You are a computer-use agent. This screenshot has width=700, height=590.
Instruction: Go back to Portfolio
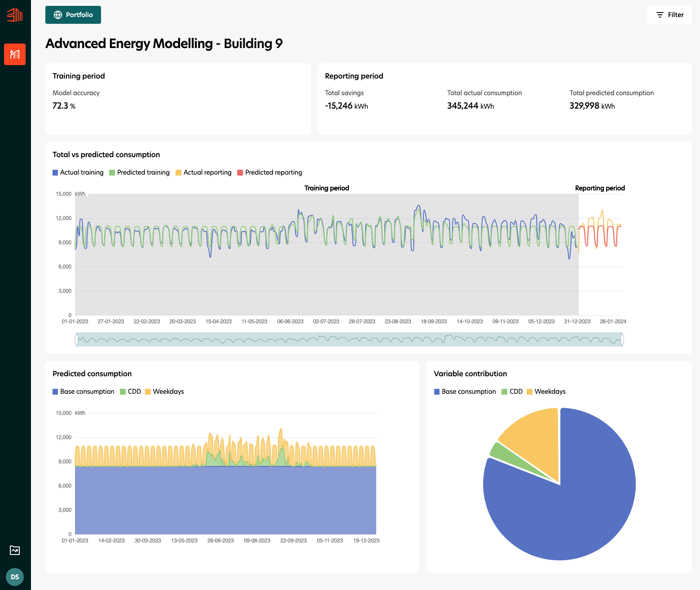pyautogui.click(x=73, y=15)
